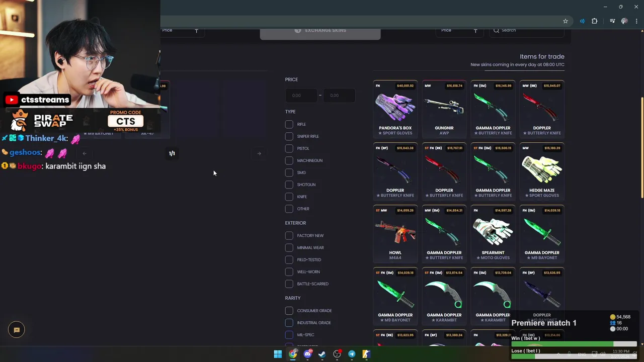Open Steam from the taskbar
The width and height of the screenshot is (644, 362).
[x=322, y=354]
